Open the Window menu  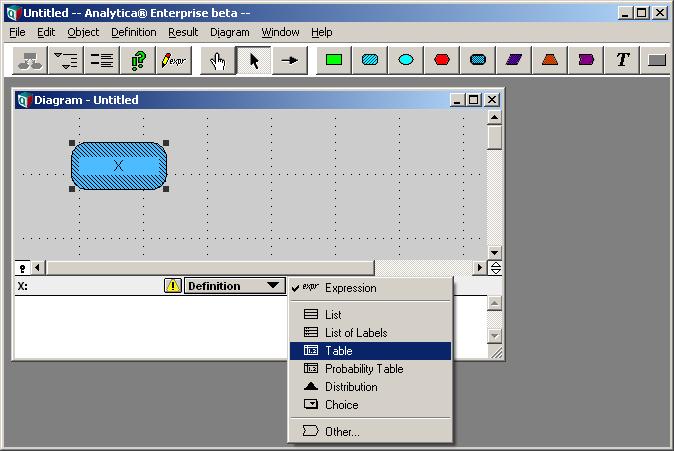[280, 32]
